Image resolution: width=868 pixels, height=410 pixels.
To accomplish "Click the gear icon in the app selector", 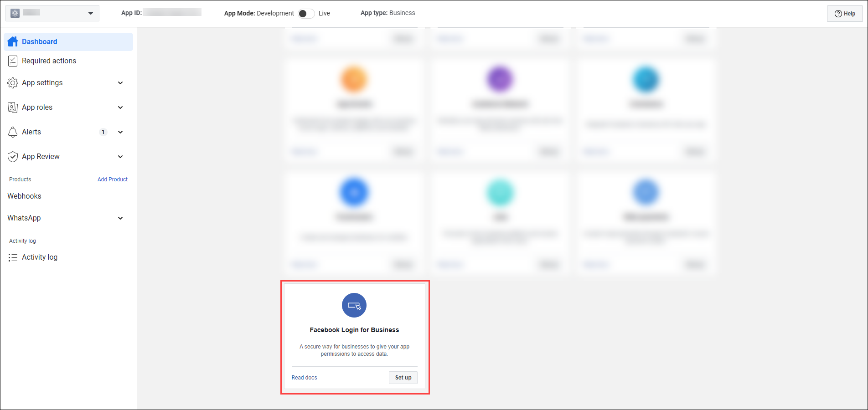I will point(15,13).
